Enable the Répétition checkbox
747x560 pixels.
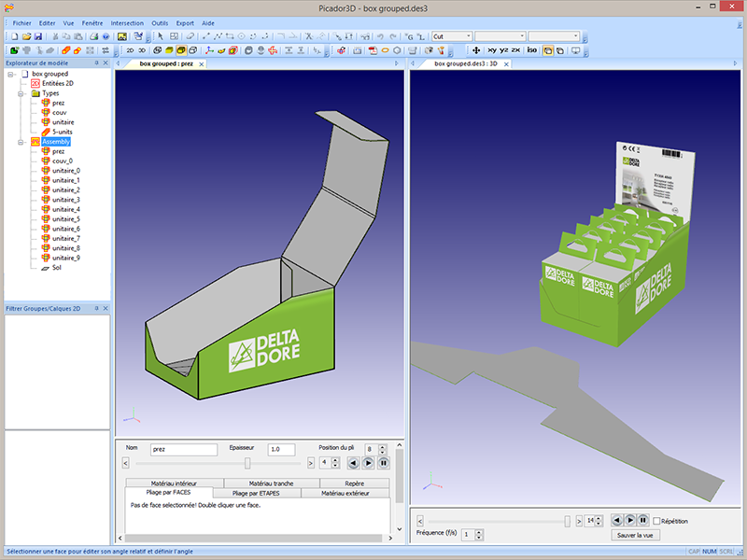tap(657, 520)
